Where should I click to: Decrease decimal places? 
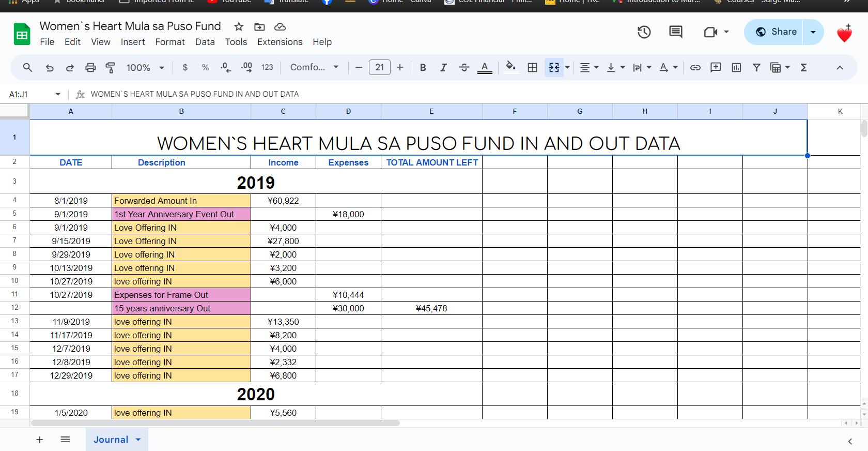click(x=226, y=67)
